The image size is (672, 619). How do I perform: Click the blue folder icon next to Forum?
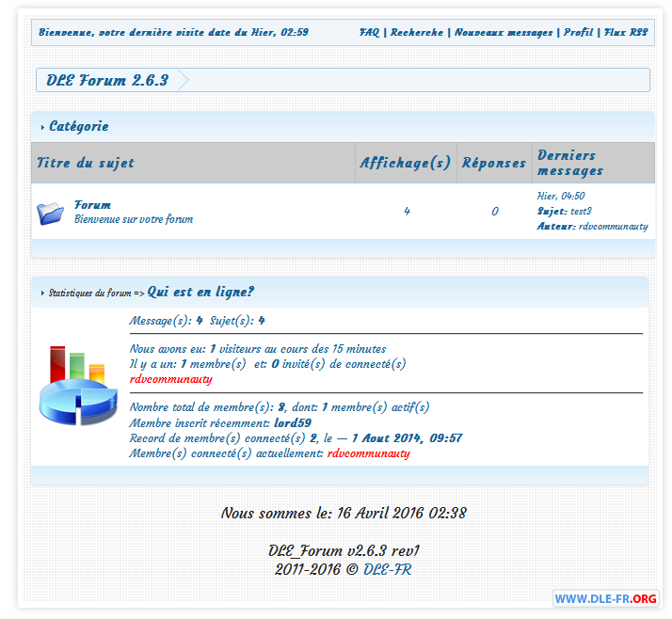coord(50,213)
